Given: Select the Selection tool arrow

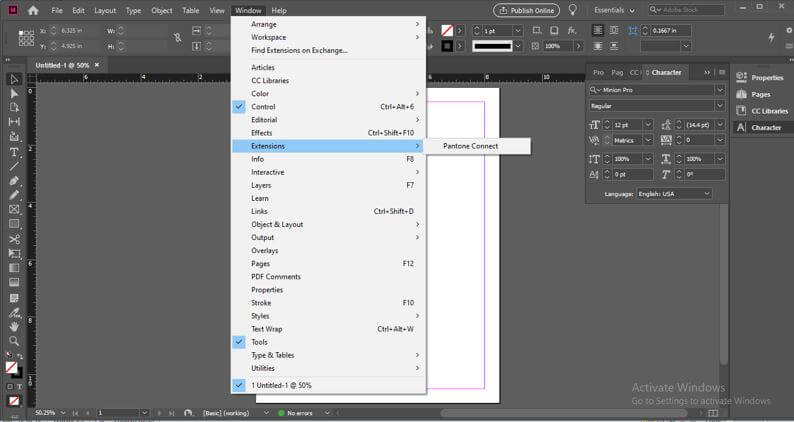Looking at the screenshot, I should (x=14, y=80).
